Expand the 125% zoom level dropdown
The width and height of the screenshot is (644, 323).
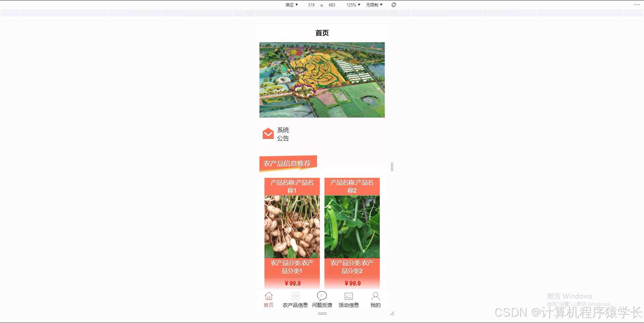click(353, 5)
